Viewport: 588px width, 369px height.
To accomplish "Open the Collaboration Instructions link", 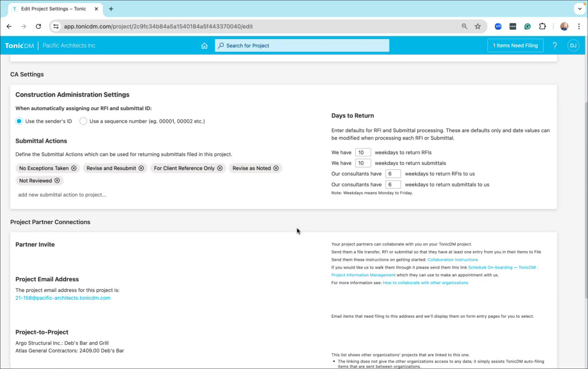I will tap(452, 260).
